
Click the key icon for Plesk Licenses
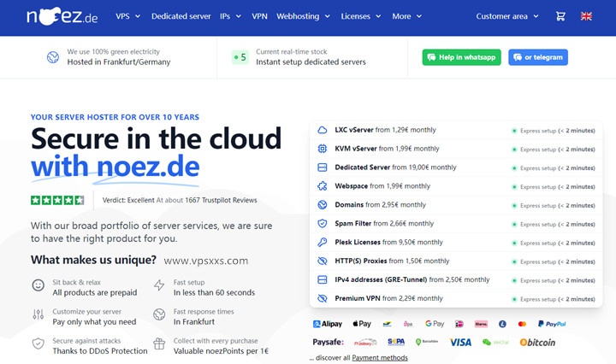click(323, 242)
